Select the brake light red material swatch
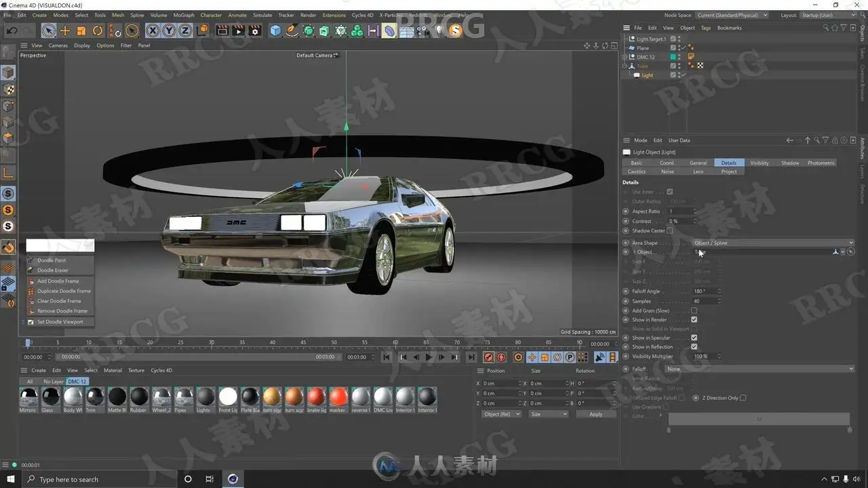Image resolution: width=868 pixels, height=488 pixels. 317,397
